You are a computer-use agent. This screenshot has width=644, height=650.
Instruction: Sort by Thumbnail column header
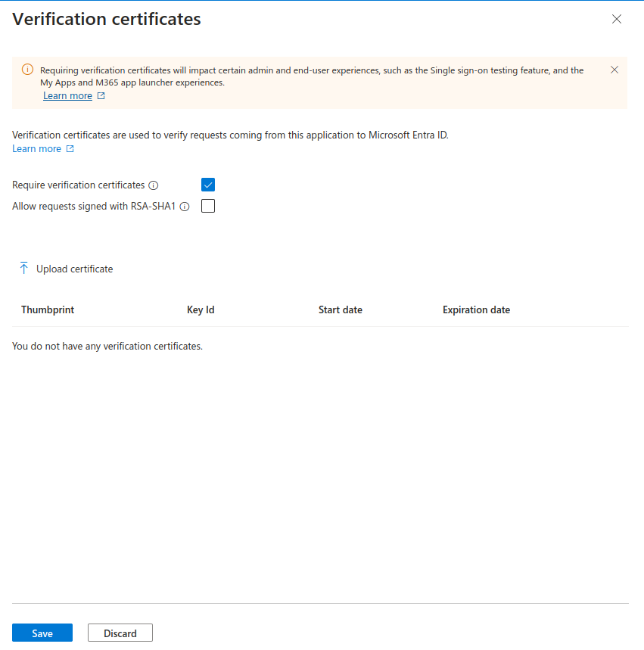click(x=48, y=309)
